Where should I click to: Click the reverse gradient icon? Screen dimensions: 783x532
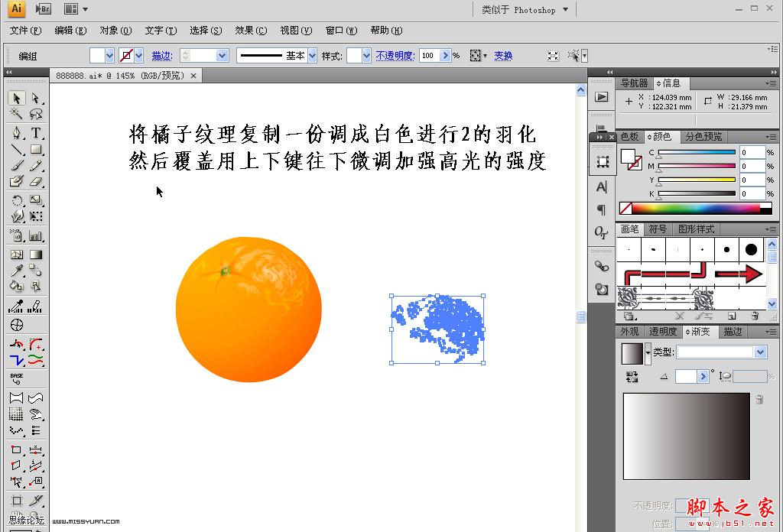pyautogui.click(x=632, y=377)
